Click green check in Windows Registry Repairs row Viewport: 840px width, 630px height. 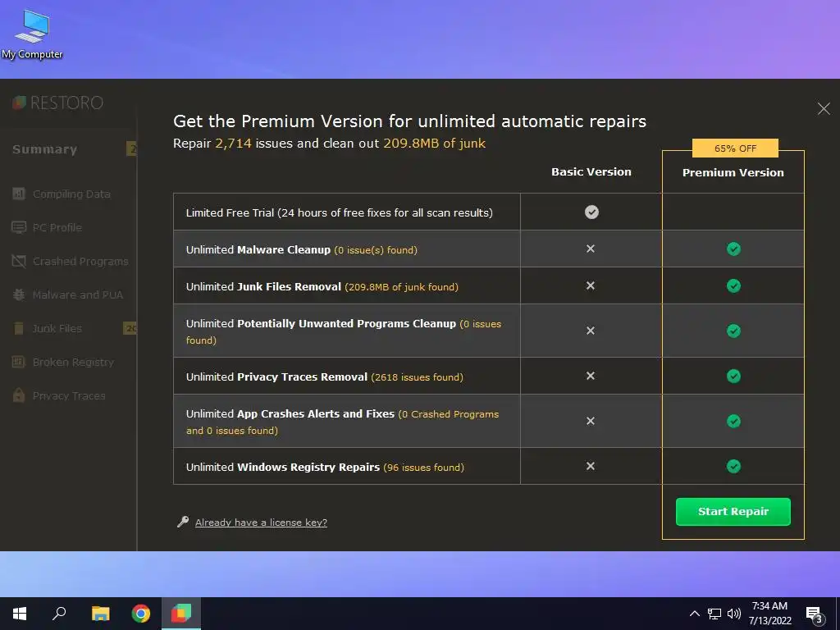point(733,467)
